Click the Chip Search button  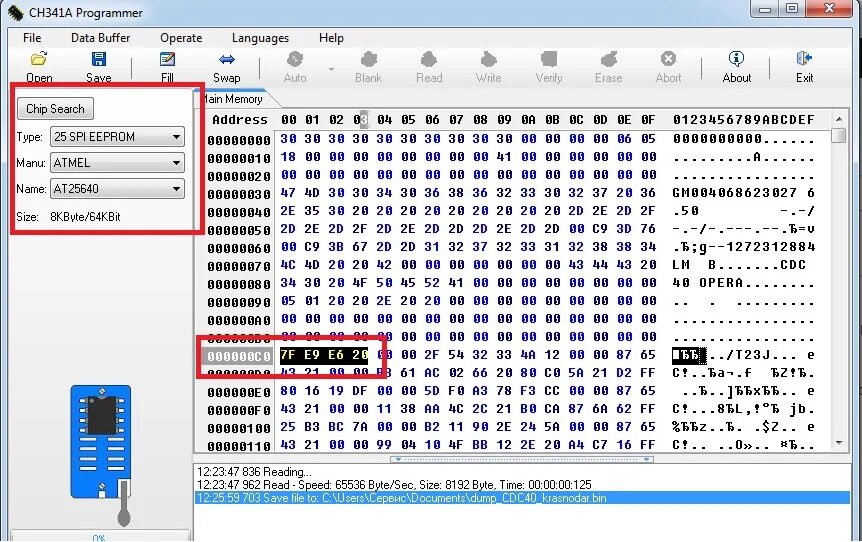click(x=55, y=108)
